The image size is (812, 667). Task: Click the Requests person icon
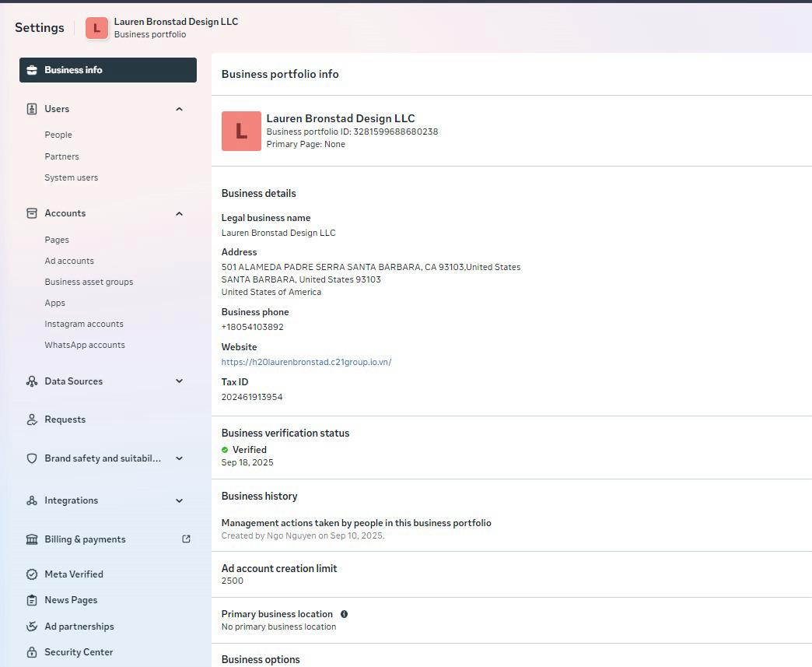pyautogui.click(x=32, y=420)
